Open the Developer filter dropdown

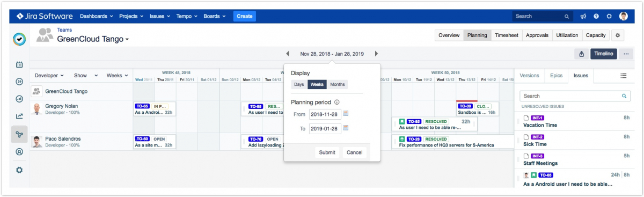point(49,76)
